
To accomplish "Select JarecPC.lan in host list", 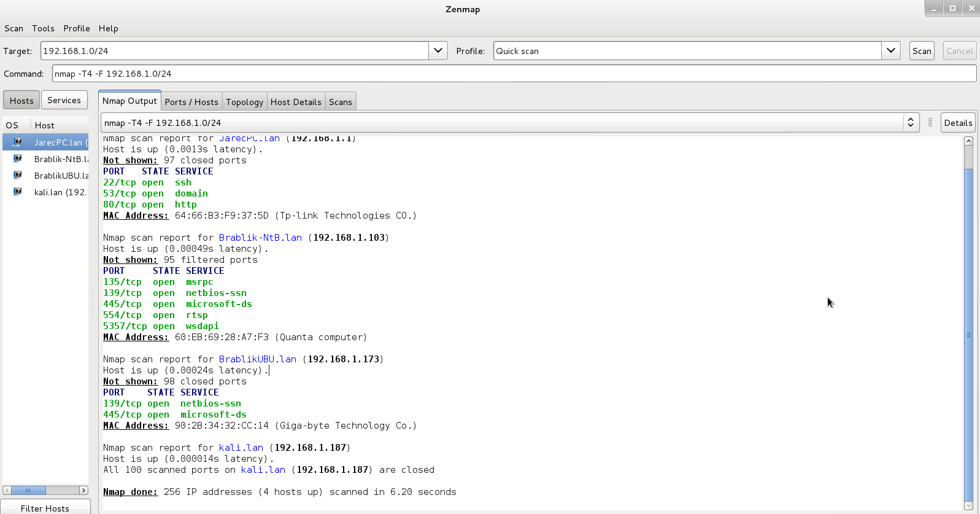I will 45,142.
